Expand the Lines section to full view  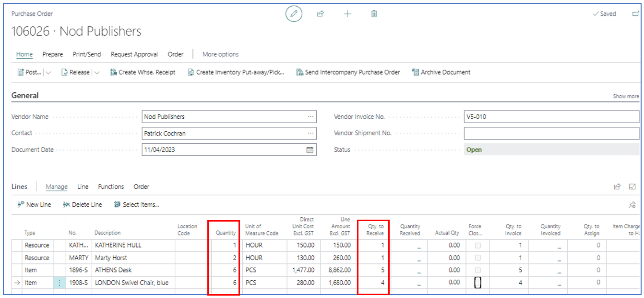click(x=632, y=187)
